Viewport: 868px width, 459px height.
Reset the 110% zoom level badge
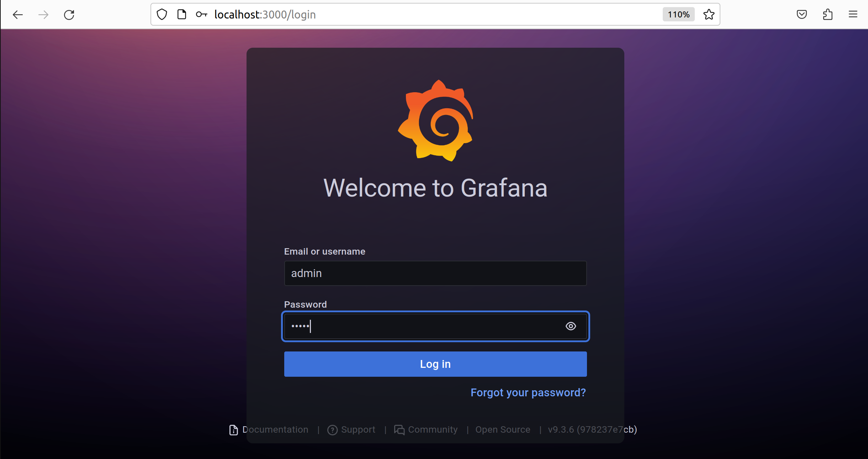point(678,14)
